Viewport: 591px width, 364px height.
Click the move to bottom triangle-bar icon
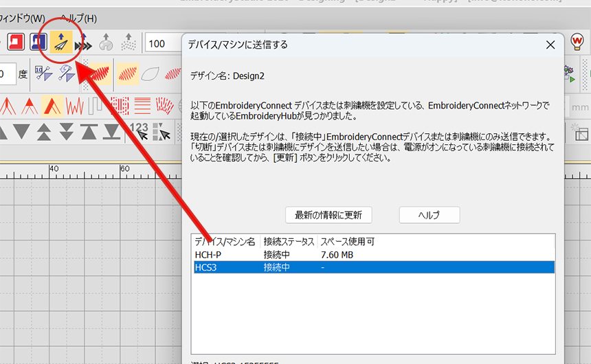(112, 132)
